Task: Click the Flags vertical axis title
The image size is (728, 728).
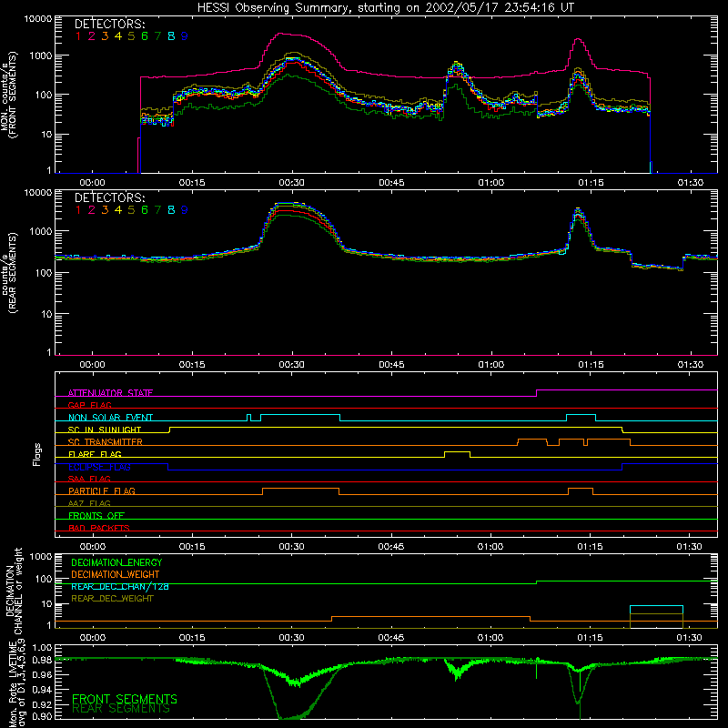Action: pyautogui.click(x=37, y=454)
